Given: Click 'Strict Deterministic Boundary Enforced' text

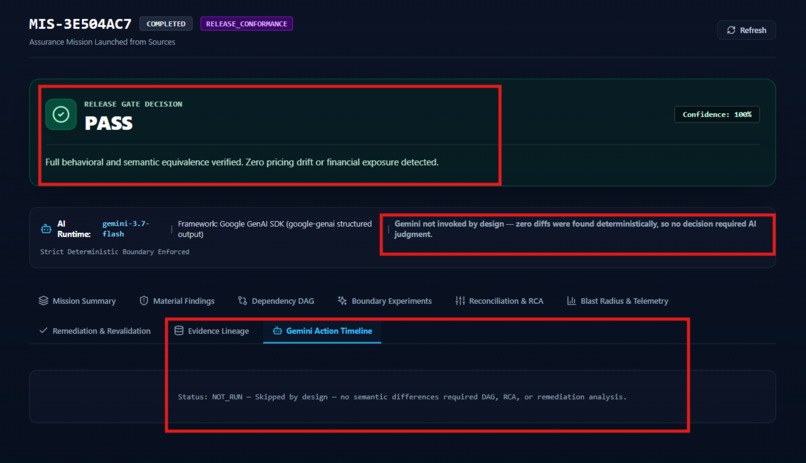Looking at the screenshot, I should click(115, 252).
